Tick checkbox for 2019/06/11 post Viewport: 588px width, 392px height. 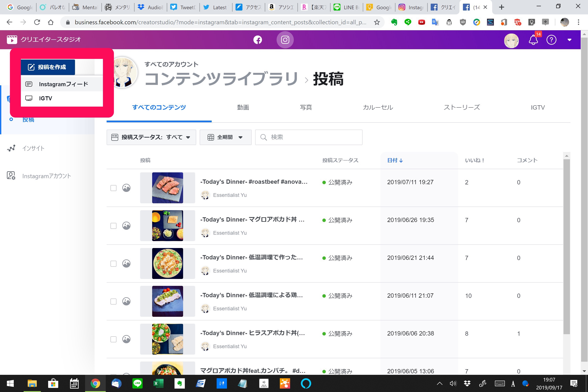click(x=113, y=302)
